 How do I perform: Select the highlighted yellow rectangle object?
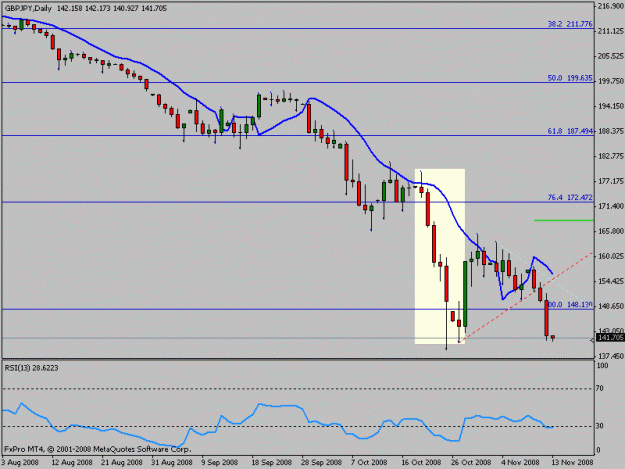440,256
